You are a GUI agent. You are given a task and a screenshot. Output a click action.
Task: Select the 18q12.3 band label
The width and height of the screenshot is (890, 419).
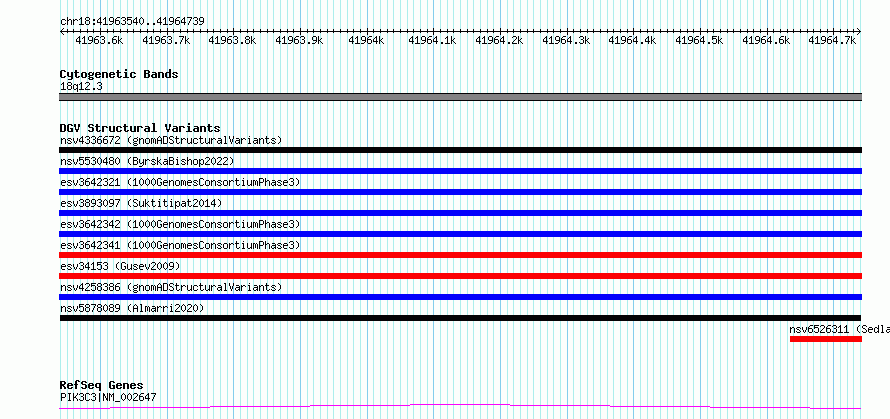click(x=81, y=87)
